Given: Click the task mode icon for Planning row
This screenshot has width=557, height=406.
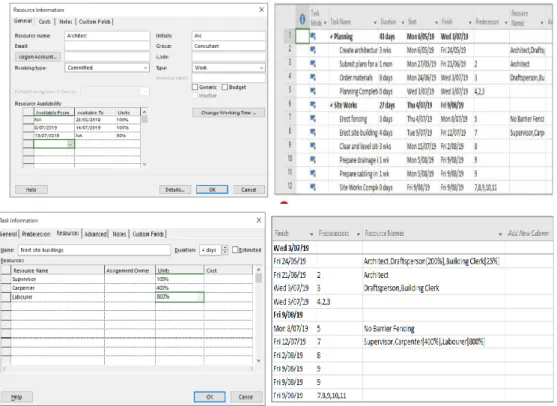Looking at the screenshot, I should click(313, 36).
